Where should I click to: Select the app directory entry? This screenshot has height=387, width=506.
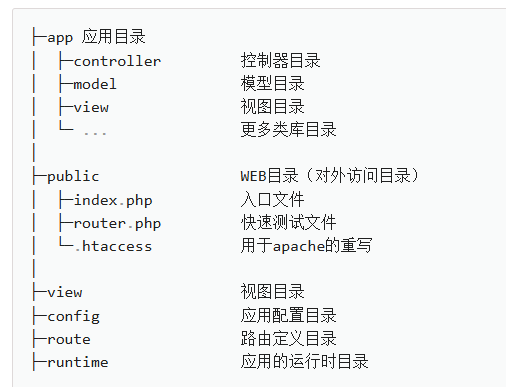pyautogui.click(x=60, y=37)
